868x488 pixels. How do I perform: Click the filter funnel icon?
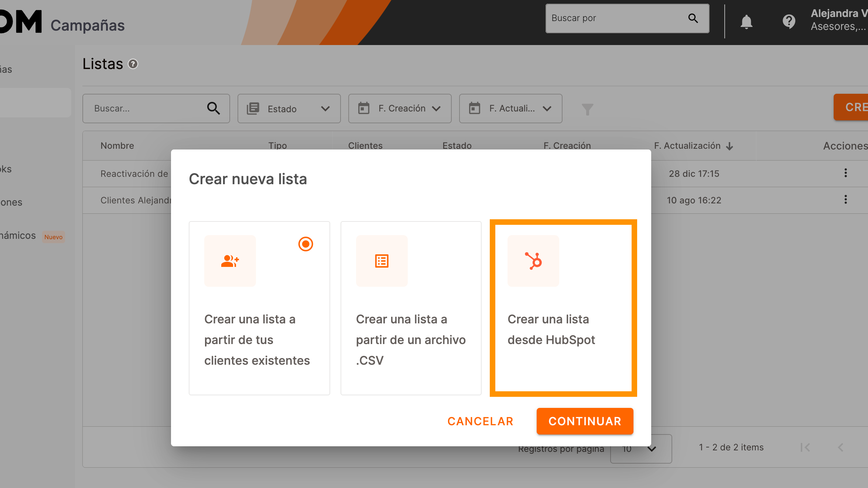pyautogui.click(x=587, y=109)
